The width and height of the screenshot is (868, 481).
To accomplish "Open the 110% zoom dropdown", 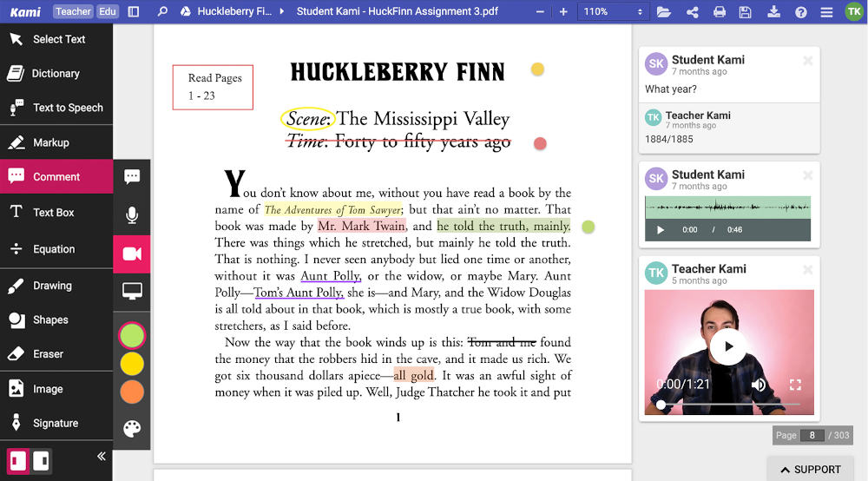I will tap(613, 11).
